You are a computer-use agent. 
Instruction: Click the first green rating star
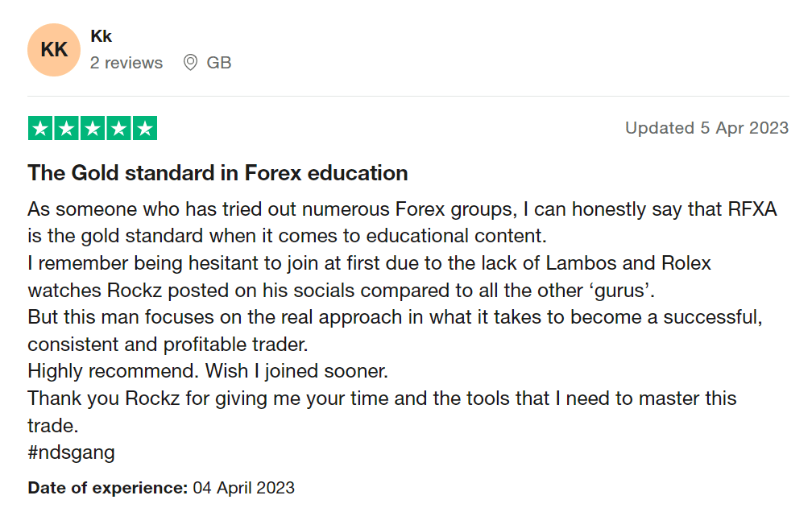click(x=41, y=128)
